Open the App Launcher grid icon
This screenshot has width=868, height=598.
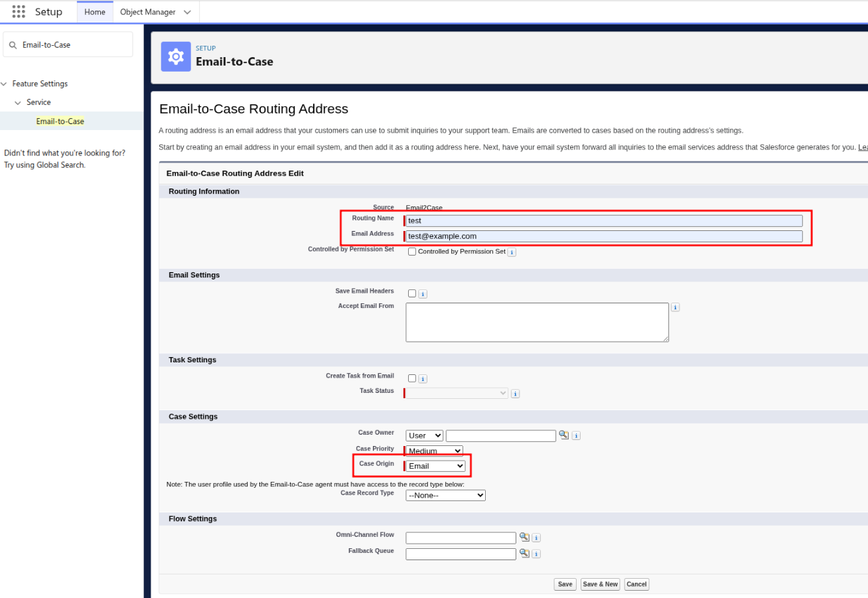tap(19, 11)
